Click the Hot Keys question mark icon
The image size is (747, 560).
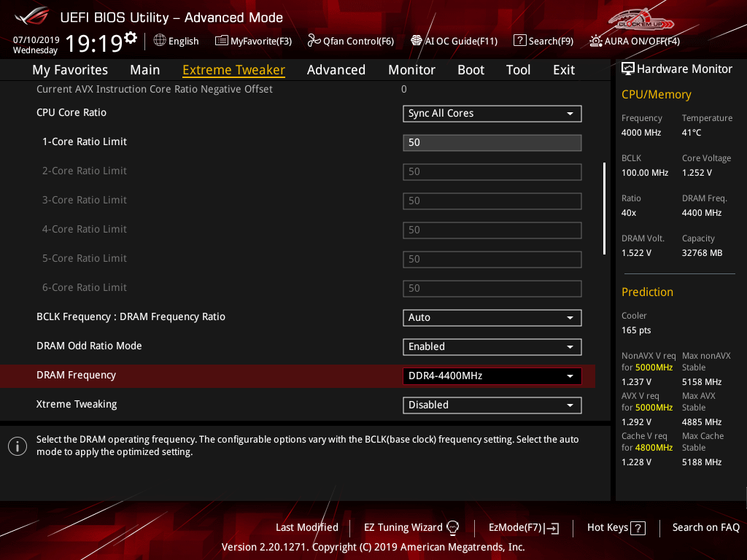pos(638,528)
